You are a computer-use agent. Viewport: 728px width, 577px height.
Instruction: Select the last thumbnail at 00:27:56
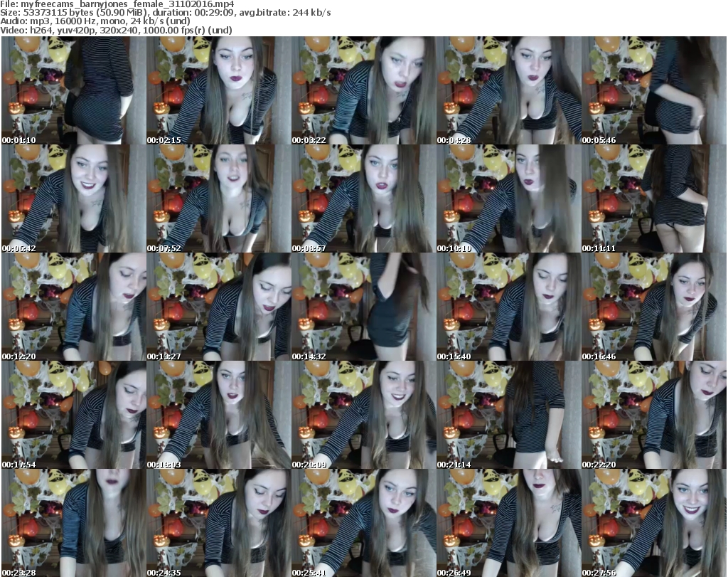653,523
